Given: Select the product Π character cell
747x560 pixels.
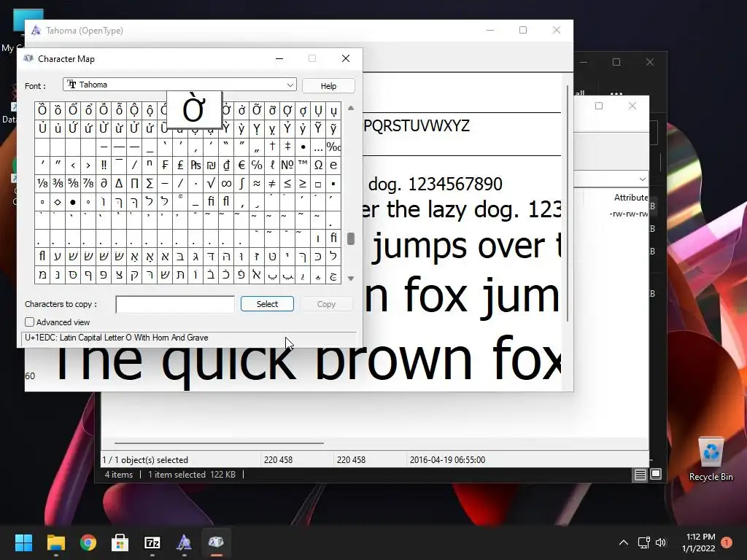Looking at the screenshot, I should point(134,183).
